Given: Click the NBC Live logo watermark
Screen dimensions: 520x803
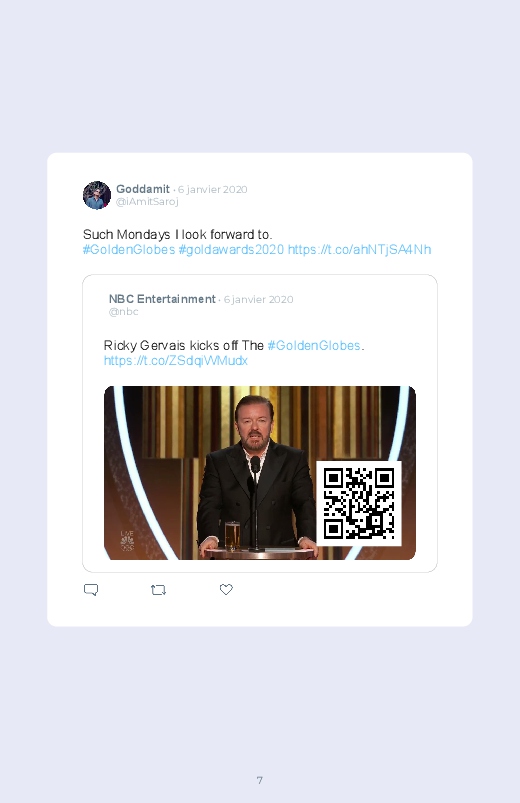Looking at the screenshot, I should tap(127, 541).
